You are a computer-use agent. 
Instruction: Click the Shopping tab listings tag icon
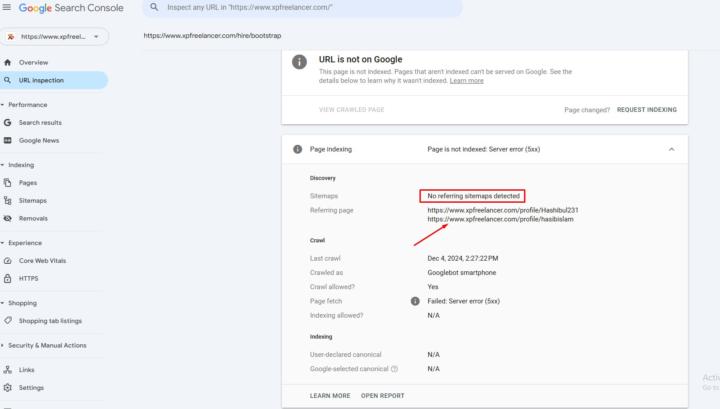pyautogui.click(x=7, y=321)
